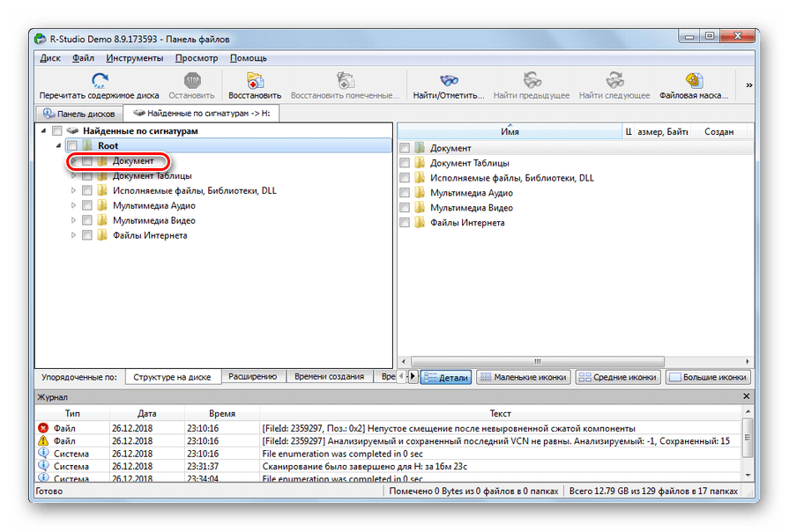The image size is (789, 532).
Task: Collapse the Root tree node
Action: [x=58, y=146]
